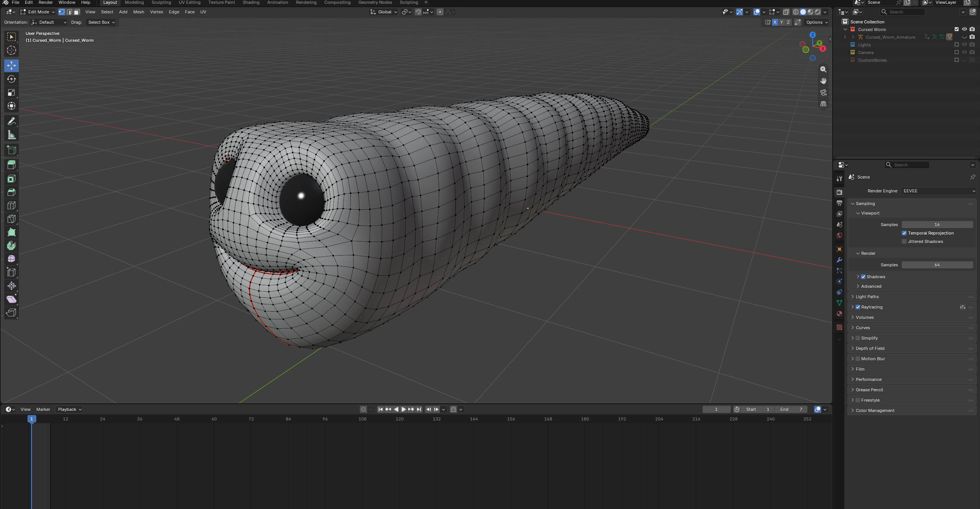Open the Output properties printer tab

click(839, 203)
